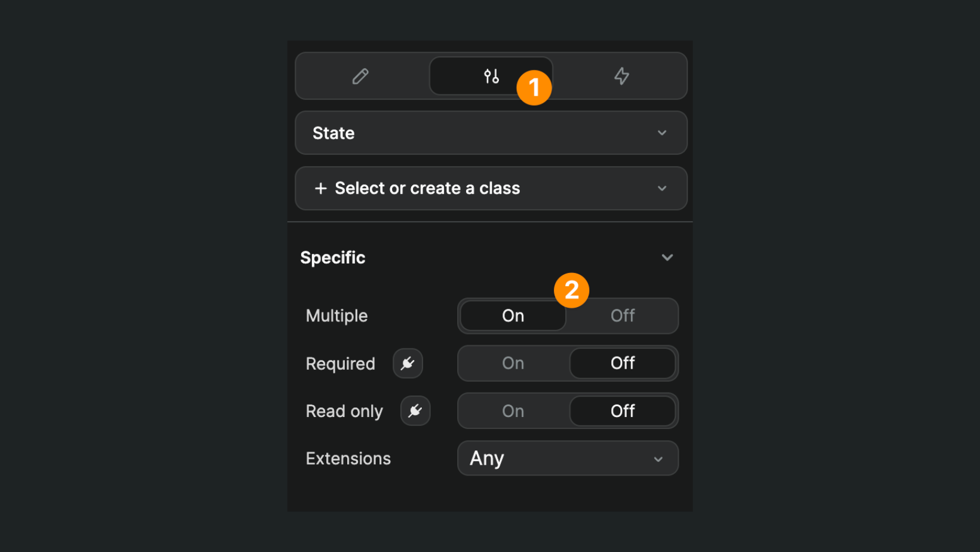Image resolution: width=980 pixels, height=552 pixels.
Task: Click the plug icon next to Required
Action: 408,363
